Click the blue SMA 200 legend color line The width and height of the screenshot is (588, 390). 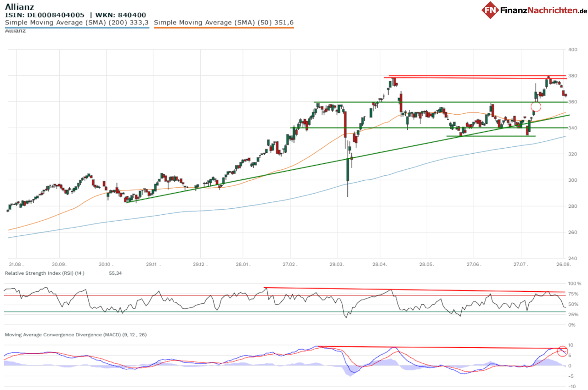[77, 28]
